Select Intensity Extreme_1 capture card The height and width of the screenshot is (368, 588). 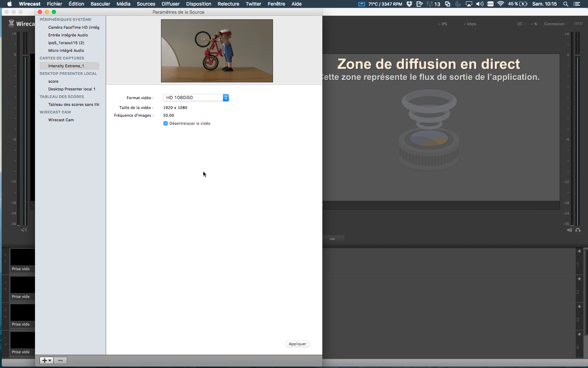pyautogui.click(x=66, y=66)
